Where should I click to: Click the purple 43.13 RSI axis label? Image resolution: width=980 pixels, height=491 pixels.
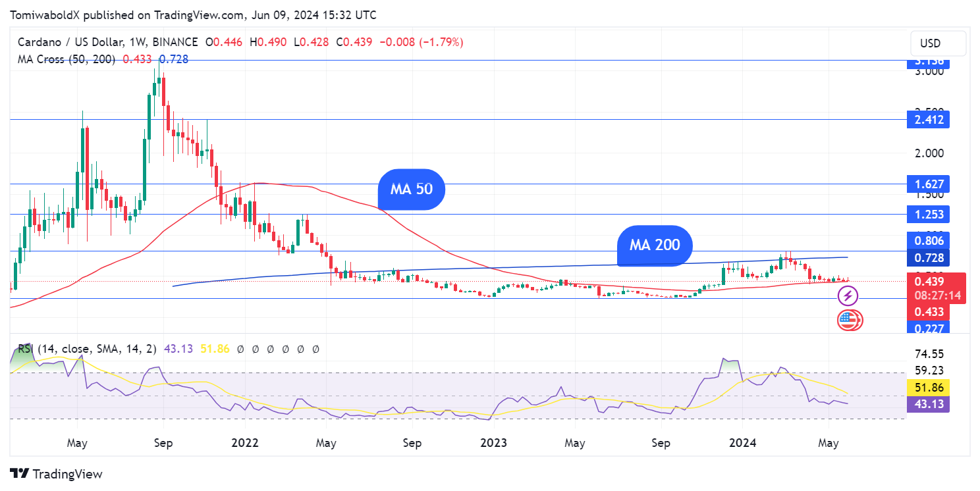[x=928, y=403]
